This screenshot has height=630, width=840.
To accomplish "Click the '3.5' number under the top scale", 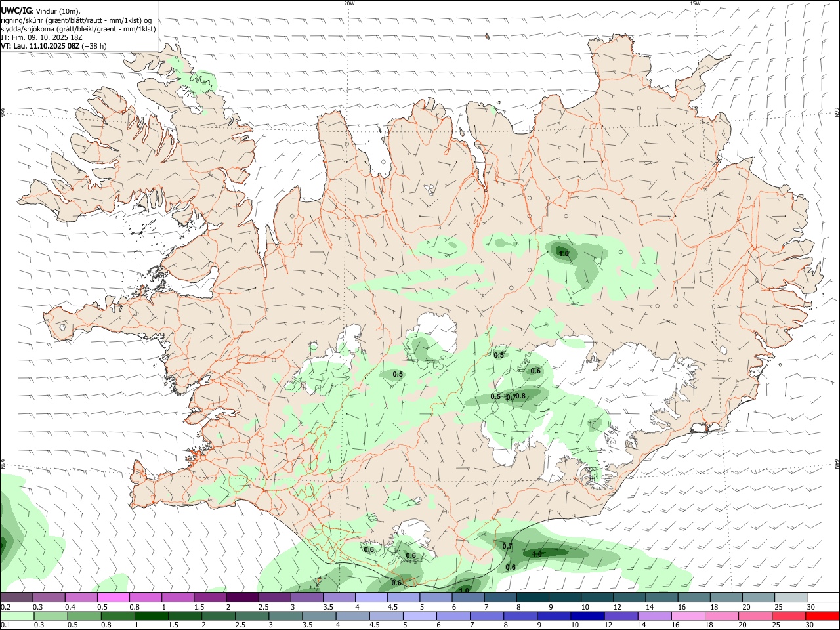I will point(328,607).
